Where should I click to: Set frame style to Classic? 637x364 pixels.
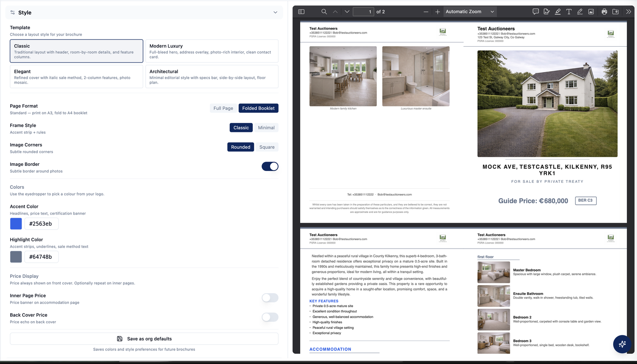point(241,128)
